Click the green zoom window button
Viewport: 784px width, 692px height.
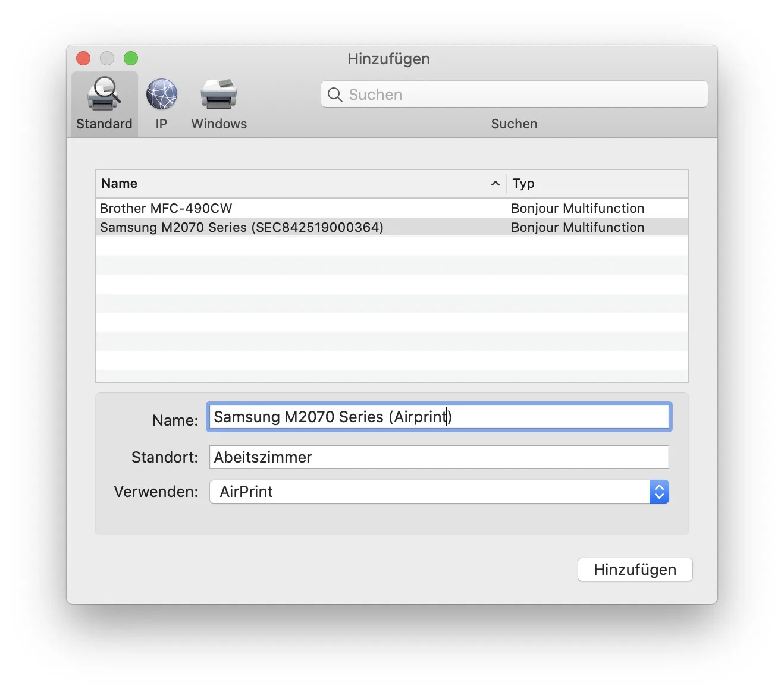[131, 58]
